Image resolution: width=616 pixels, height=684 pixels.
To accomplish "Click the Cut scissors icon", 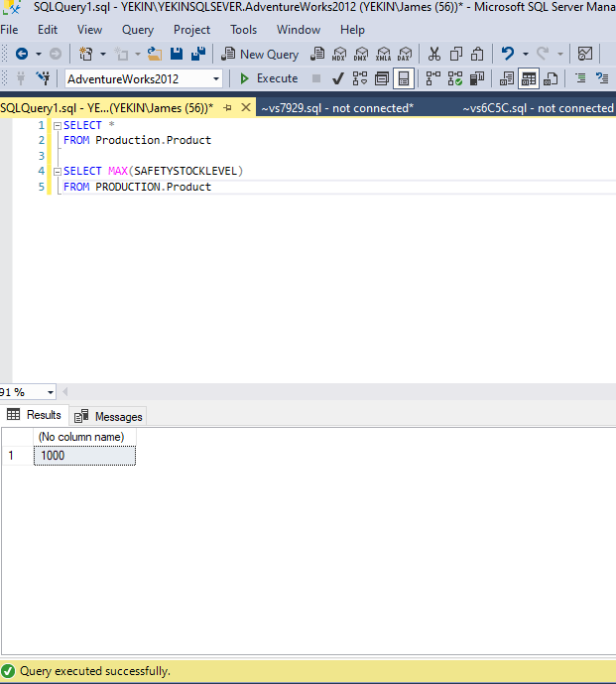I will [433, 54].
